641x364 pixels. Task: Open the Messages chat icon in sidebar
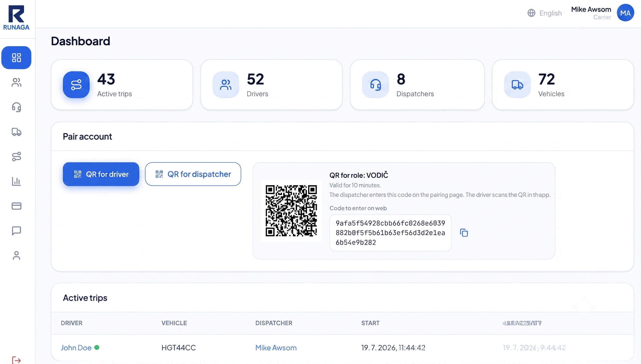[17, 231]
